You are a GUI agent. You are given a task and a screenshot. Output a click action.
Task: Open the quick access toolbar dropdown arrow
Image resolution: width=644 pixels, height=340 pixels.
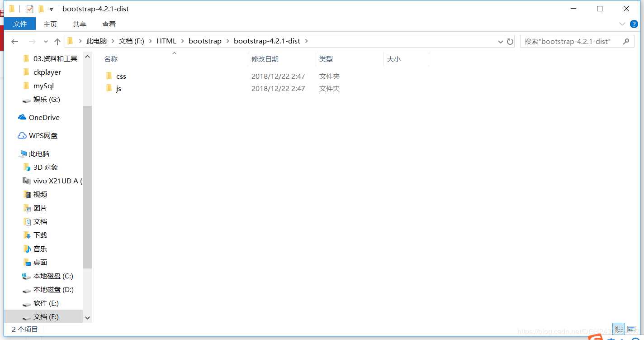pyautogui.click(x=52, y=10)
